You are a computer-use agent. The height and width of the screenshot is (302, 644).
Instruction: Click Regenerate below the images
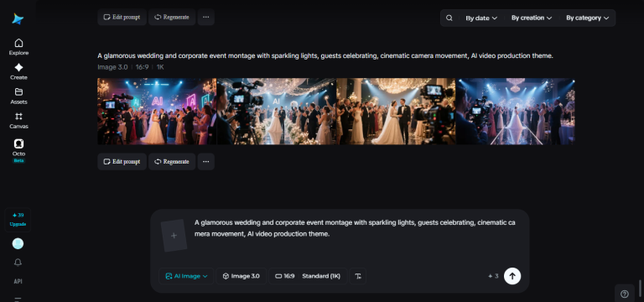172,161
